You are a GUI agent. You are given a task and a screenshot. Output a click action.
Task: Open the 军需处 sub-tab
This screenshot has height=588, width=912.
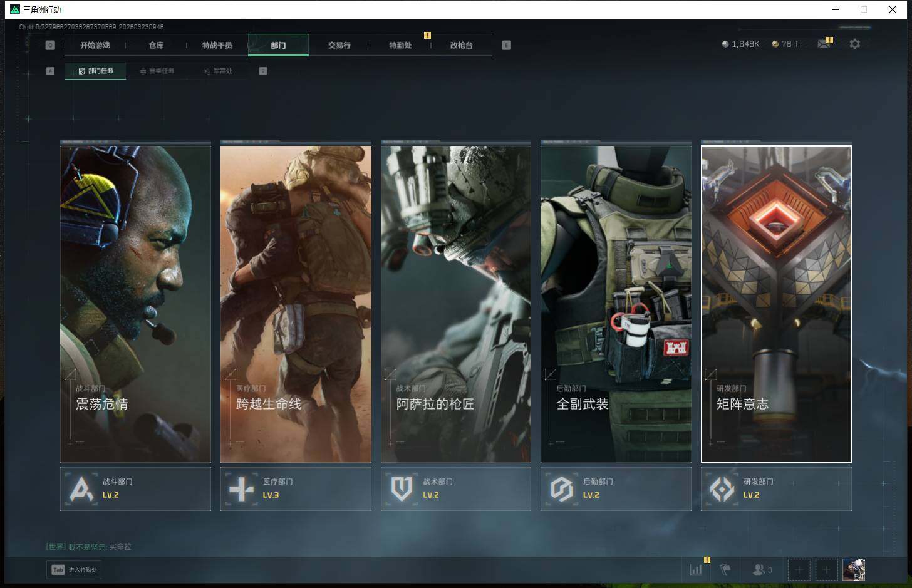[218, 71]
